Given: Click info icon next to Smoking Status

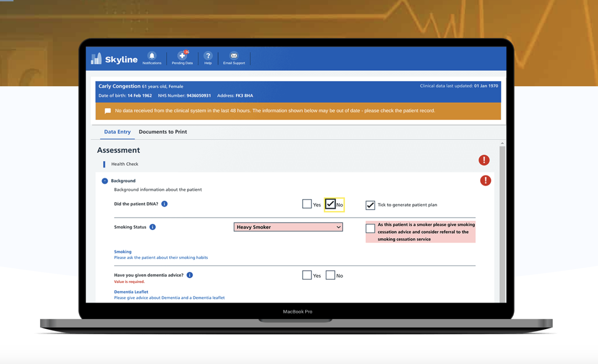Looking at the screenshot, I should point(153,227).
